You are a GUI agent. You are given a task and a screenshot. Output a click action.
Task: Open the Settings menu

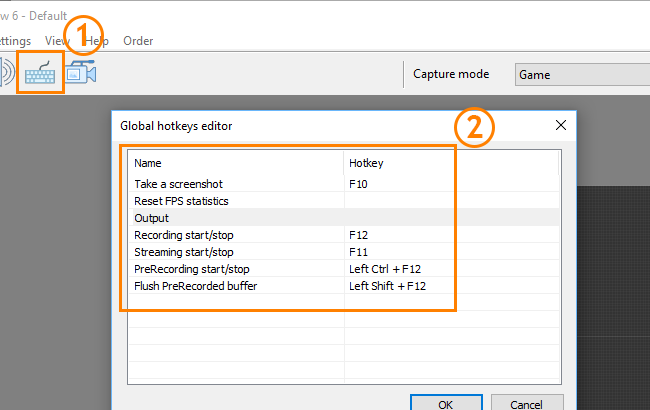click(15, 41)
